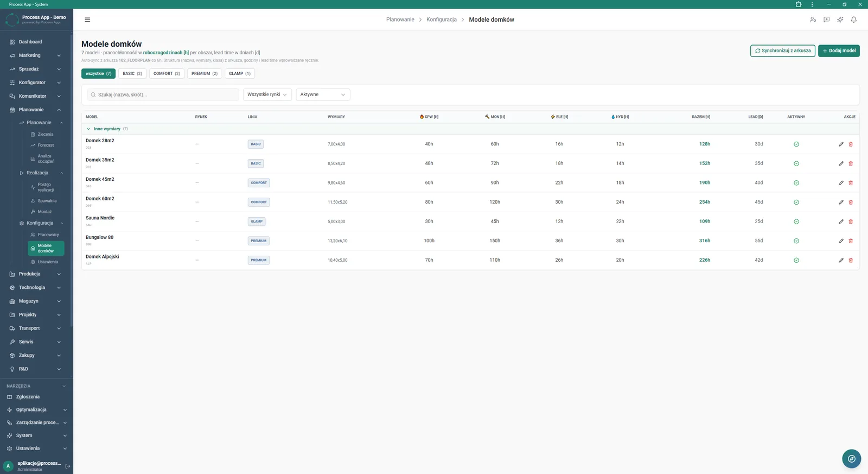
Task: Select the GLAMP (1) filter tab
Action: (240, 74)
